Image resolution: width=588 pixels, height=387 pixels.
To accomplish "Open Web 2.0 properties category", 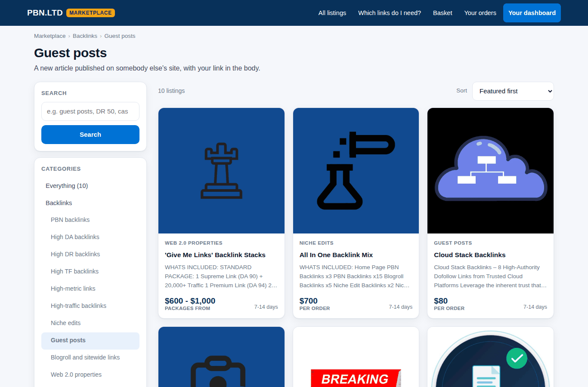I will coord(90,375).
